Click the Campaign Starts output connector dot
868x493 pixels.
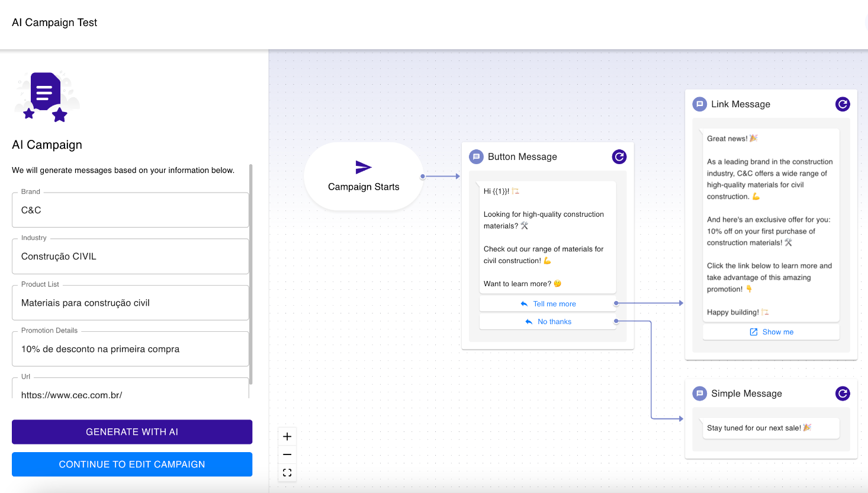point(423,177)
